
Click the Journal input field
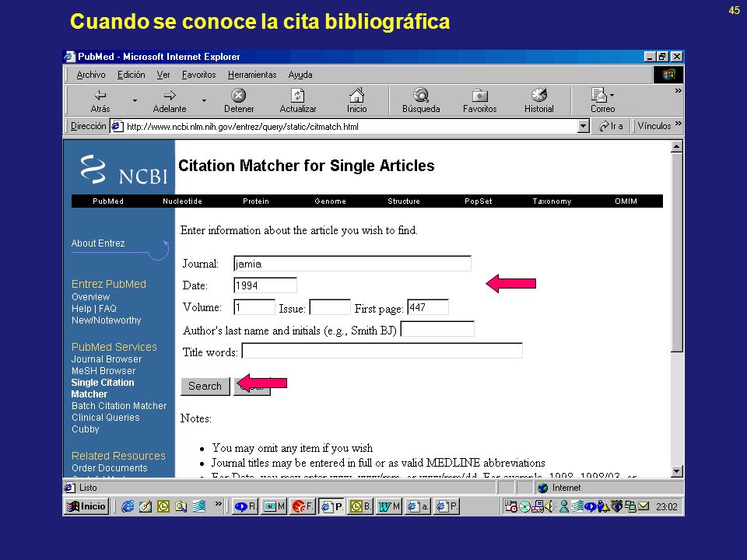tap(352, 264)
